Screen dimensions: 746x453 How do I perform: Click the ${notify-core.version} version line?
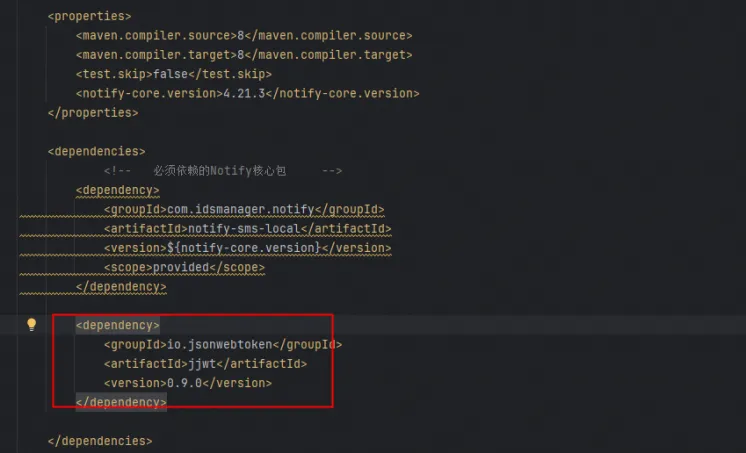[x=247, y=247]
